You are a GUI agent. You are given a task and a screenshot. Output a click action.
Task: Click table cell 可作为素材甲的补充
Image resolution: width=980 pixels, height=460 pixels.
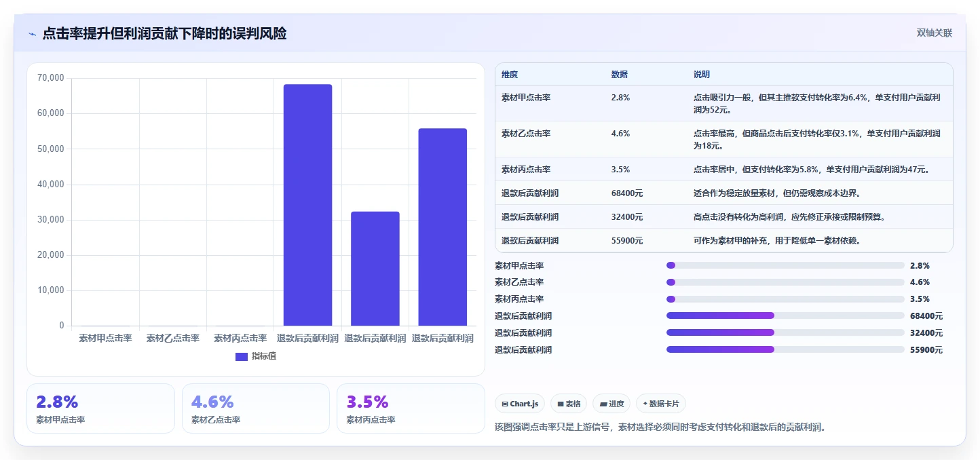point(820,240)
